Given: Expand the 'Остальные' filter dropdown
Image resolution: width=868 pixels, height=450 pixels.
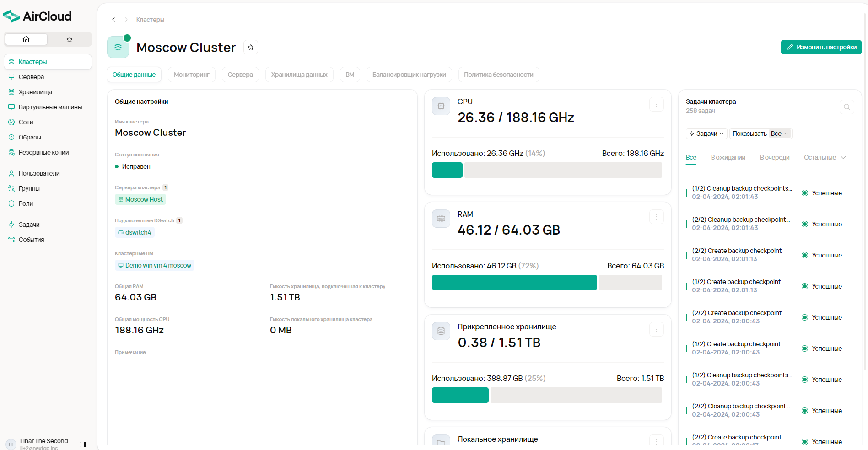Looking at the screenshot, I should coord(825,157).
